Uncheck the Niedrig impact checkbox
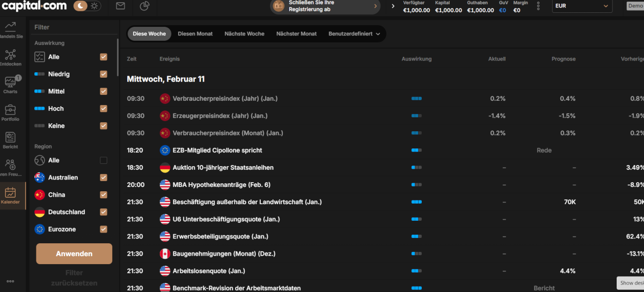Image resolution: width=644 pixels, height=292 pixels. click(x=104, y=74)
